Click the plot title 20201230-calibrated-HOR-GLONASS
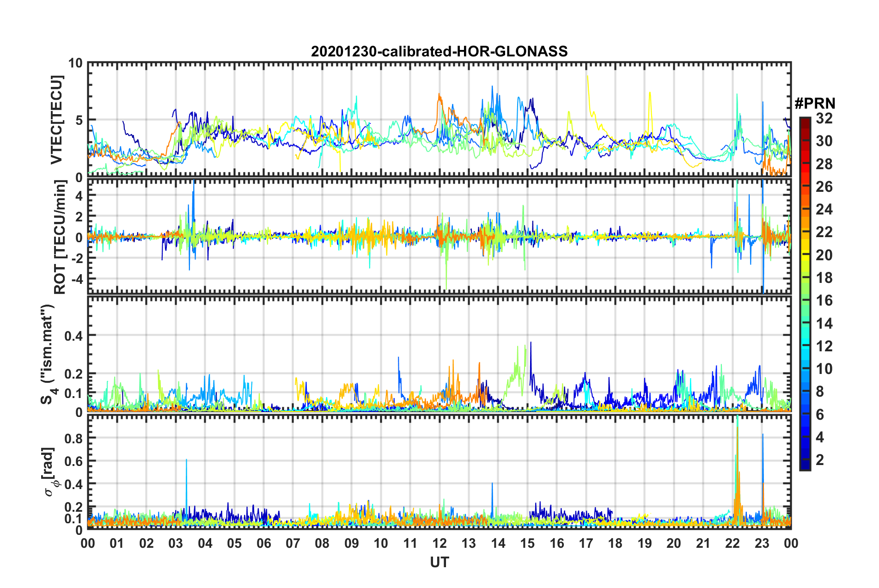Viewport: 879px width, 588px height. (439, 51)
